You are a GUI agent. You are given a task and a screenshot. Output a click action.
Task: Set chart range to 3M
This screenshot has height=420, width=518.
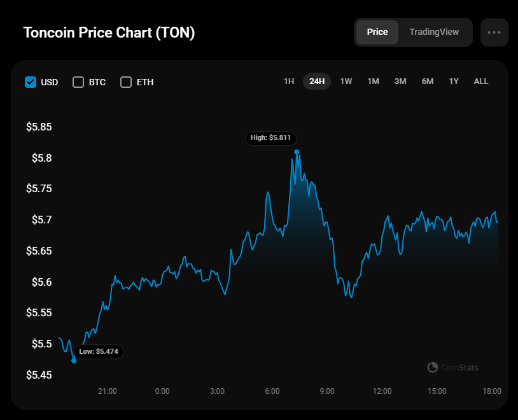pyautogui.click(x=400, y=81)
